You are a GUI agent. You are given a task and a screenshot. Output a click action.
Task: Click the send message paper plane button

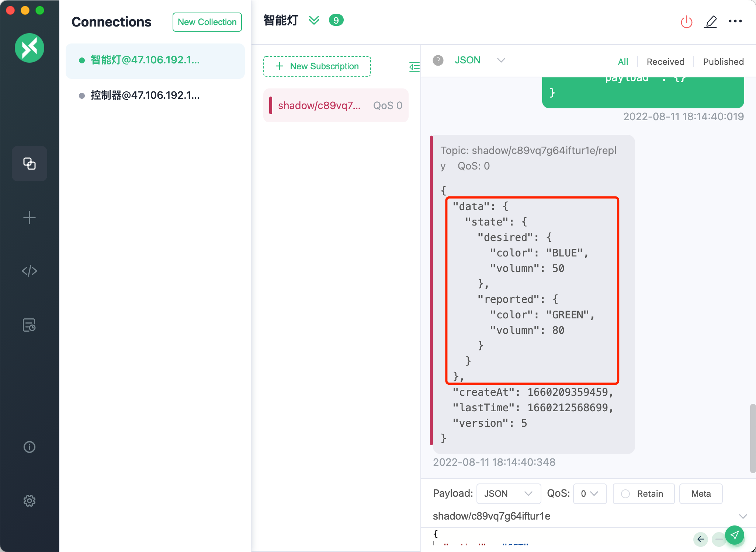tap(734, 535)
